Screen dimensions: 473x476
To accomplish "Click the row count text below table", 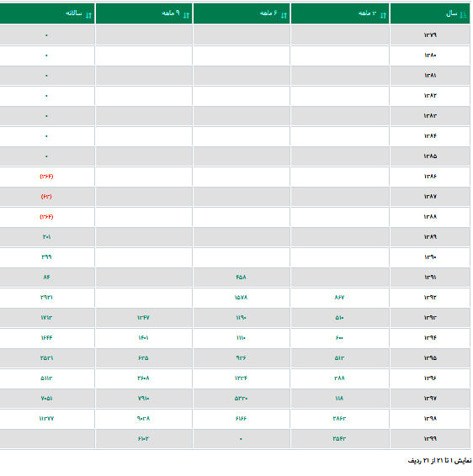I will [x=439, y=461].
